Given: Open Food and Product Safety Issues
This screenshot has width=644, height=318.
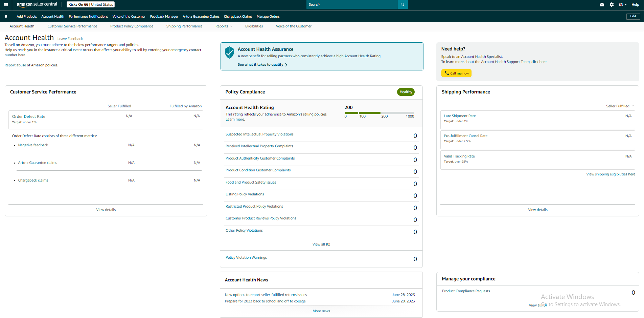Looking at the screenshot, I should point(251,182).
